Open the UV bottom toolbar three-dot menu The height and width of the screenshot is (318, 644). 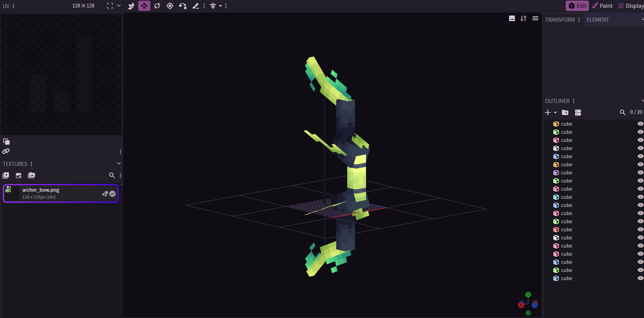[x=121, y=152]
